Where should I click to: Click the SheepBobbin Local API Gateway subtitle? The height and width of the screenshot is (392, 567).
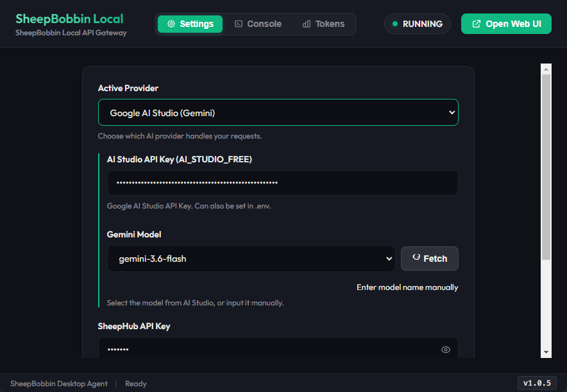tap(71, 33)
